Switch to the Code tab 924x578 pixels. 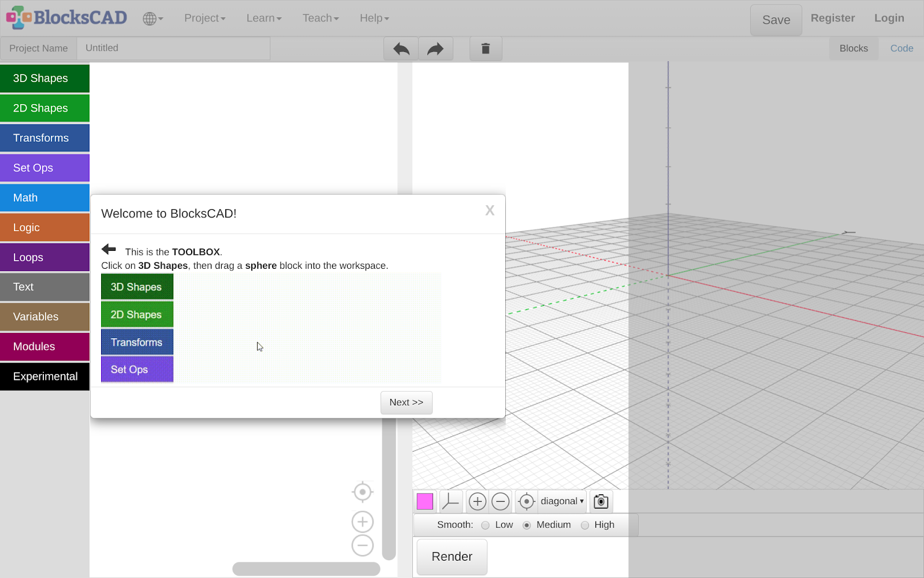click(901, 49)
